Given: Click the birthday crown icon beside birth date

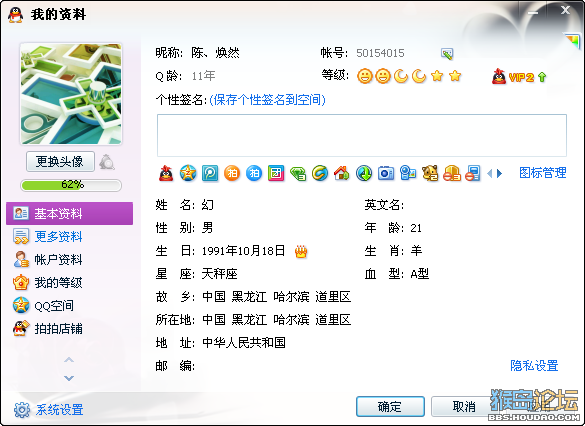Looking at the screenshot, I should [x=301, y=252].
